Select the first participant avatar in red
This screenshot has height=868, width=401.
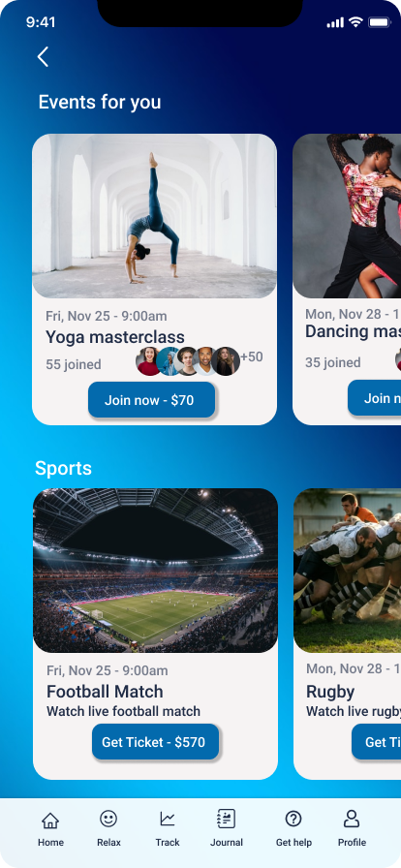pos(149,361)
